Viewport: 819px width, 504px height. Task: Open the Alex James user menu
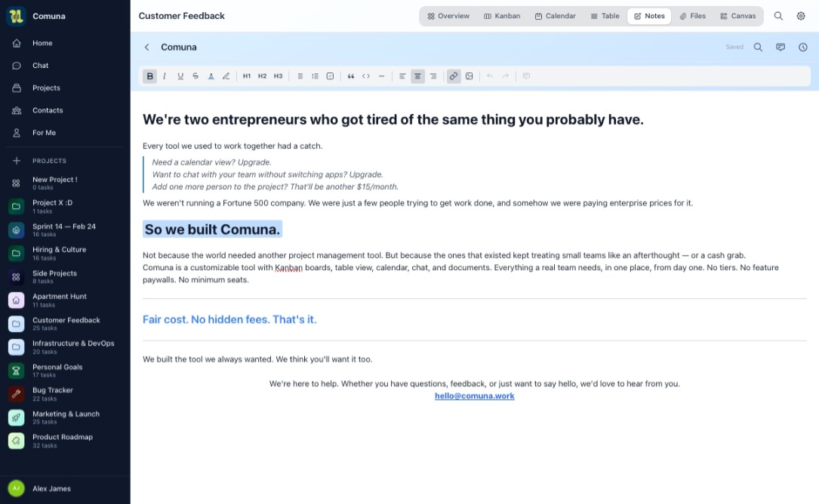pyautogui.click(x=51, y=489)
